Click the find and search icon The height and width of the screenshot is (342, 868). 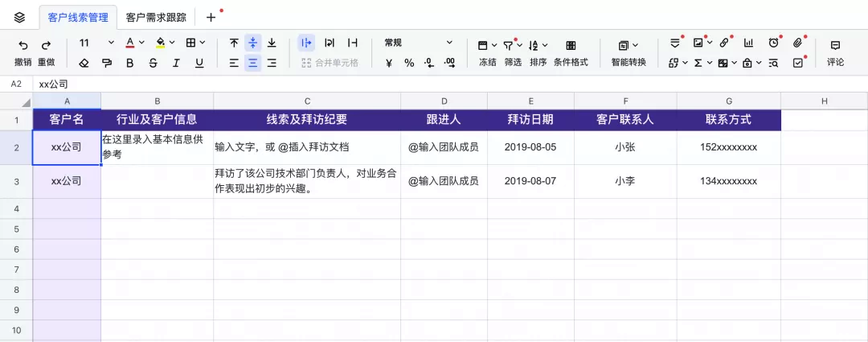click(773, 64)
